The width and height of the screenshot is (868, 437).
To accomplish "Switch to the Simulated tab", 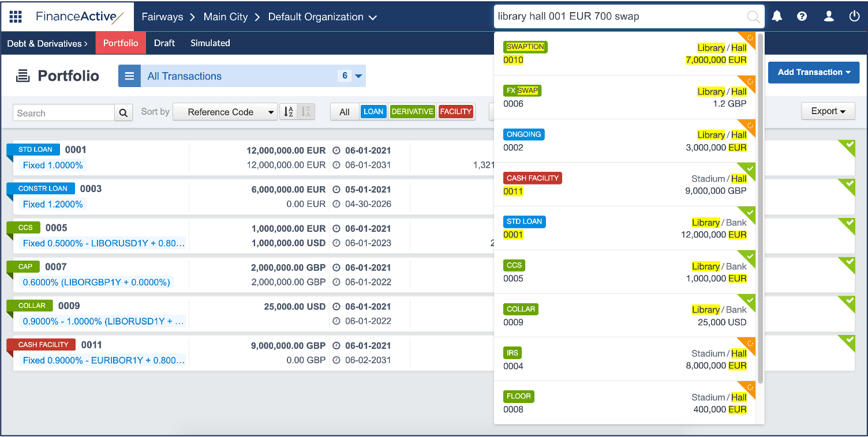I will tap(210, 43).
